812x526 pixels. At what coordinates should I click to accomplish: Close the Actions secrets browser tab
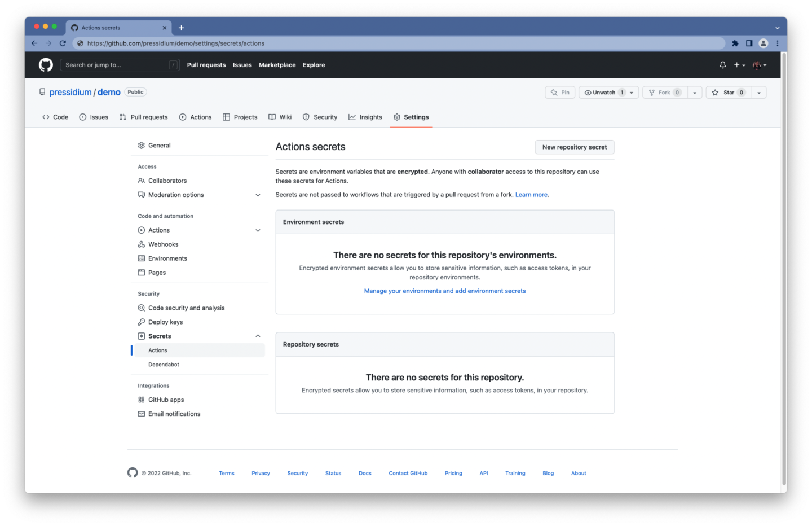[165, 28]
